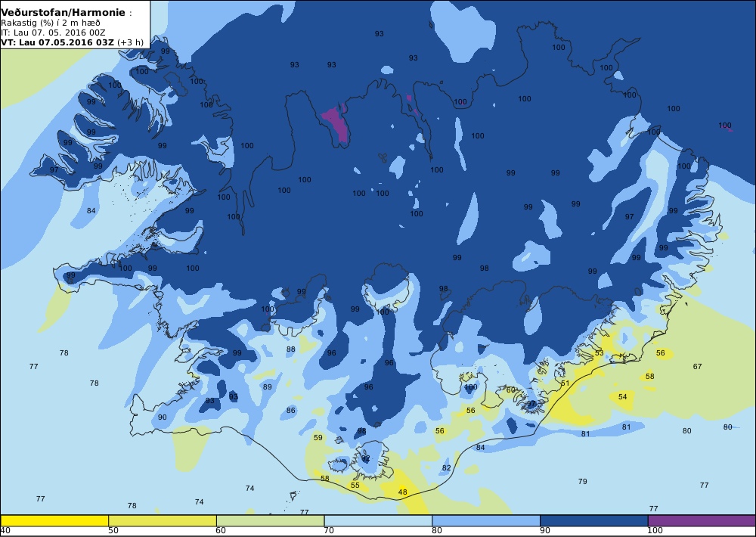
Task: Pick the medium blue 80–90 legend swatch
Action: 486,520
